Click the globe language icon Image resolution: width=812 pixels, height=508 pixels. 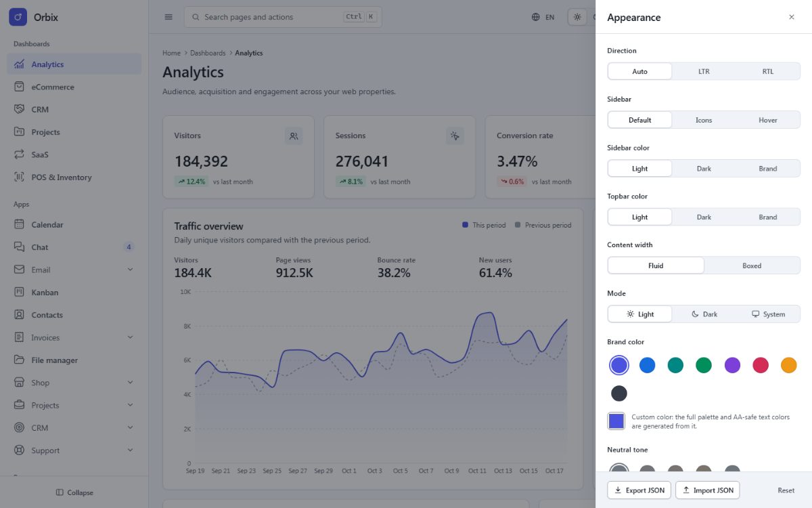[x=536, y=17]
